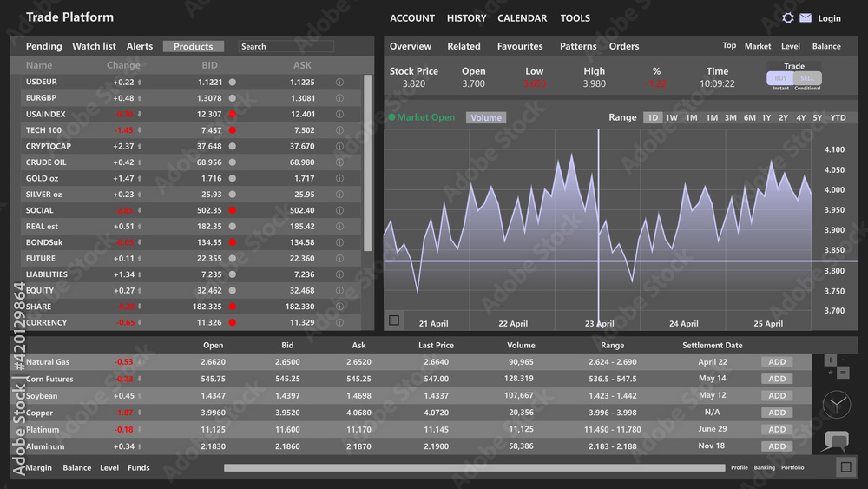Switch to the Products tab
This screenshot has width=868, height=489.
click(x=194, y=47)
